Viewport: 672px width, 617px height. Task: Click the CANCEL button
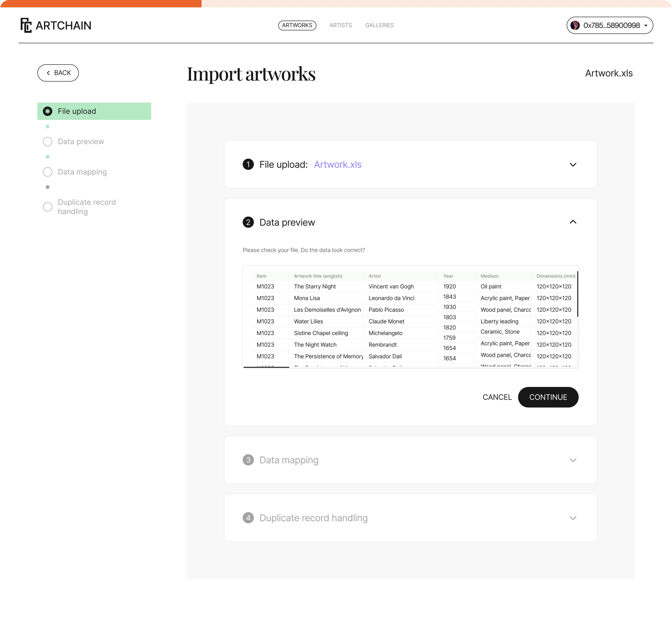pos(497,397)
